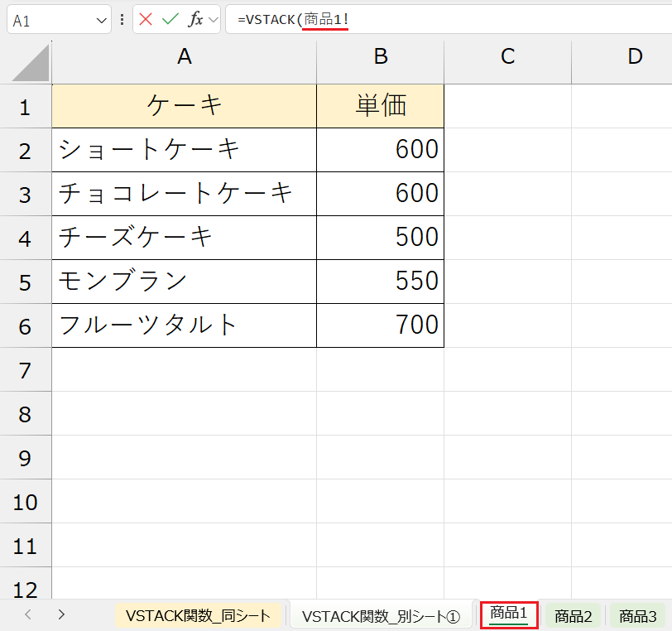
Task: Click the formula bar three-dot resize handle
Action: pos(122,19)
